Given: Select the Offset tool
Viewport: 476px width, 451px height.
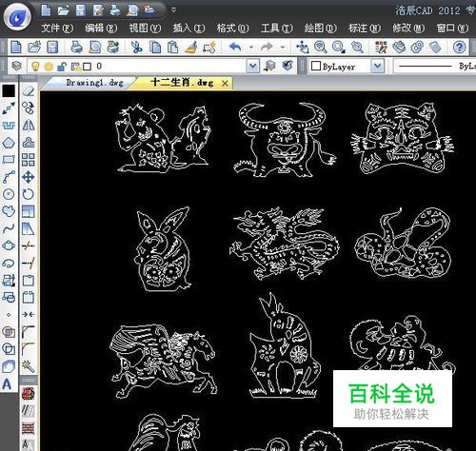Looking at the screenshot, I should tap(29, 142).
